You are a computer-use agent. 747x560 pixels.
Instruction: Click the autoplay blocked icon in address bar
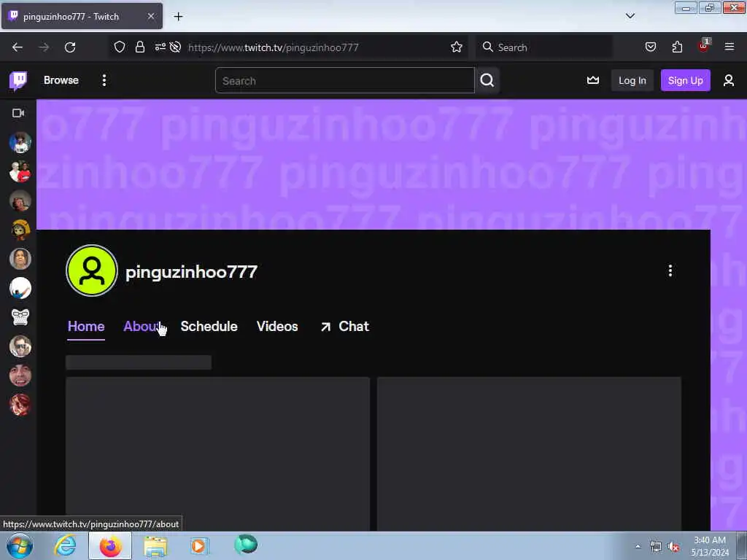[x=175, y=47]
